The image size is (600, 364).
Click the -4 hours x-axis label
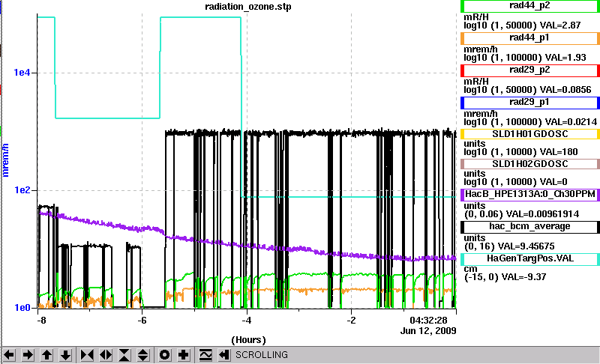pos(247,320)
